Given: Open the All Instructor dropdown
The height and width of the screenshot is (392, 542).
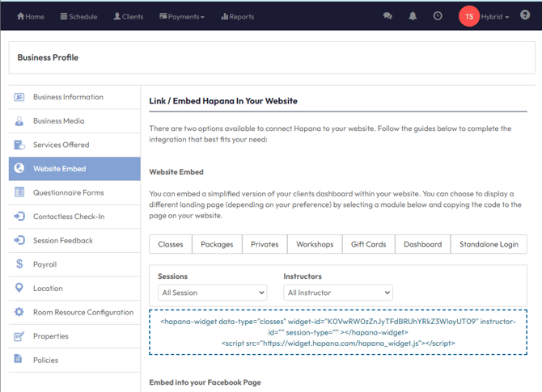Looking at the screenshot, I should (x=337, y=293).
